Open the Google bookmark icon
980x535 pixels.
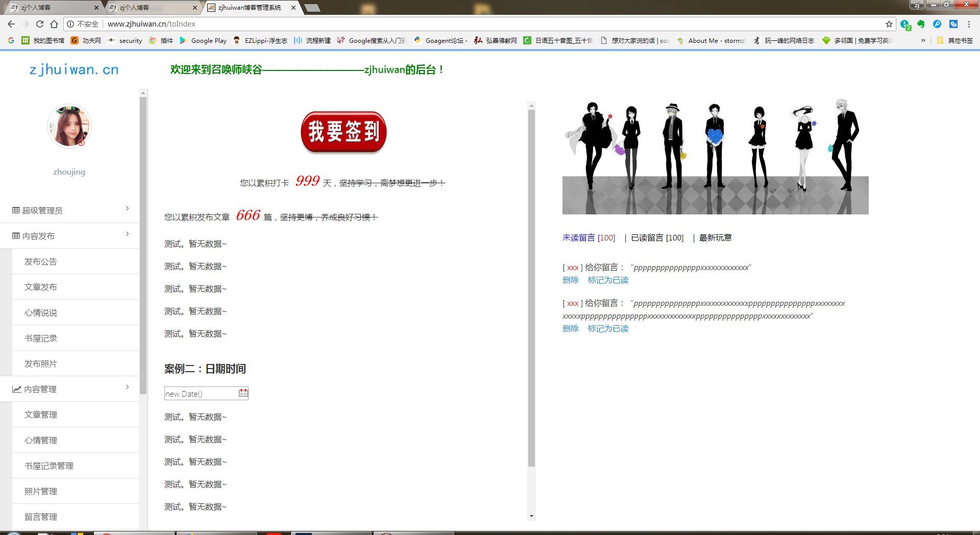tap(11, 40)
